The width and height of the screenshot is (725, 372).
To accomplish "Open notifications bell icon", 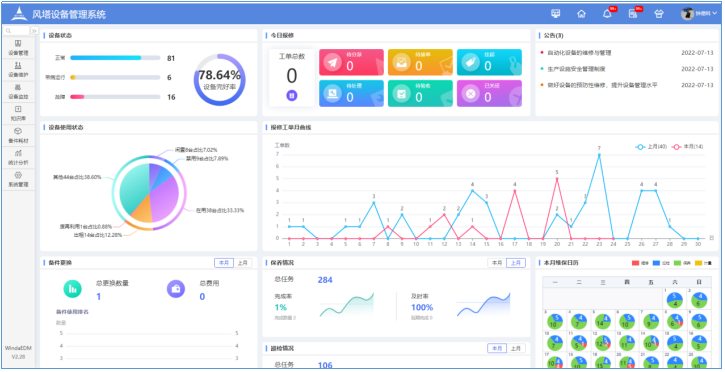I will pyautogui.click(x=607, y=14).
